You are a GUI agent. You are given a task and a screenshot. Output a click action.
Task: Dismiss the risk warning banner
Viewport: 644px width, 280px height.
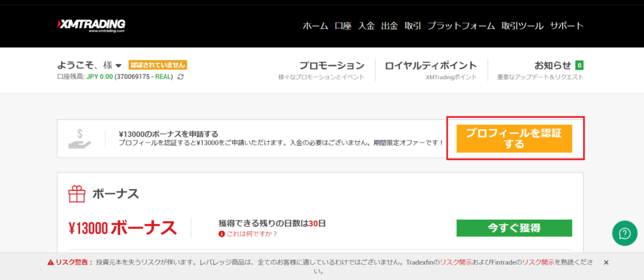[x=606, y=262]
